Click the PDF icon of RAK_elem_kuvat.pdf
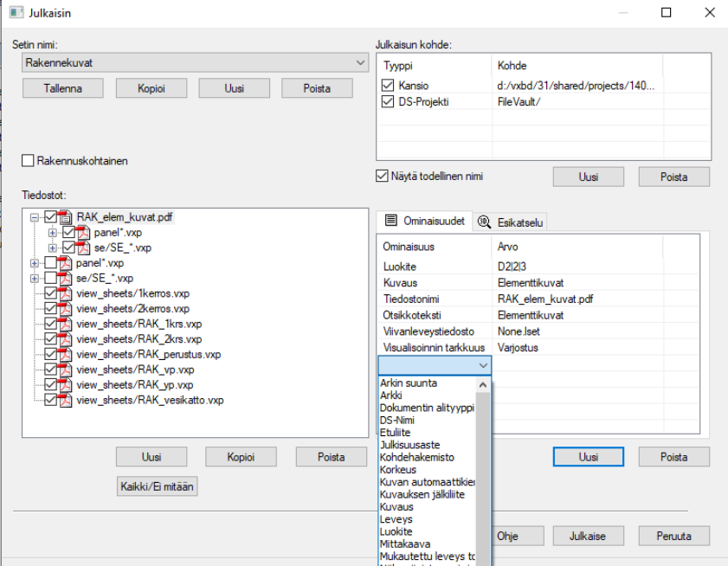The width and height of the screenshot is (728, 566). (x=66, y=217)
